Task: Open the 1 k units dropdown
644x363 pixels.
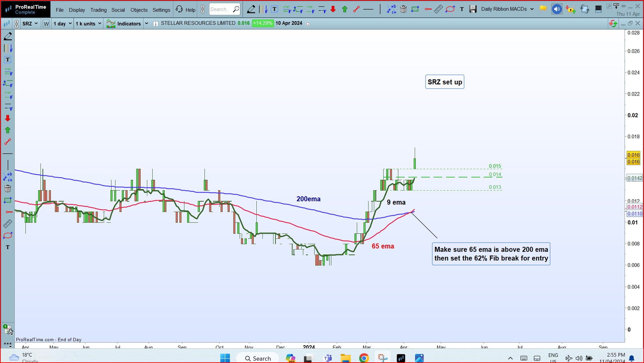Action: [88, 24]
